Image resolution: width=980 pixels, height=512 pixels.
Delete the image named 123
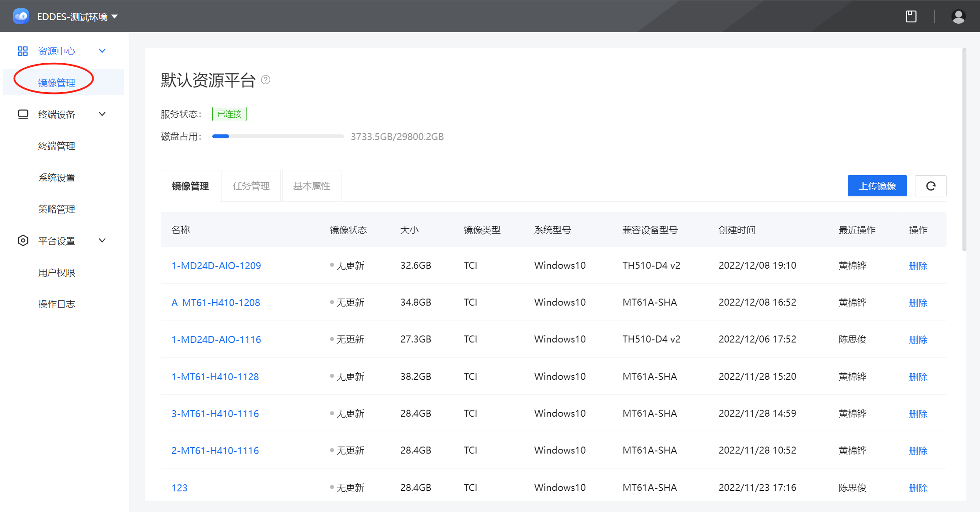click(x=918, y=488)
